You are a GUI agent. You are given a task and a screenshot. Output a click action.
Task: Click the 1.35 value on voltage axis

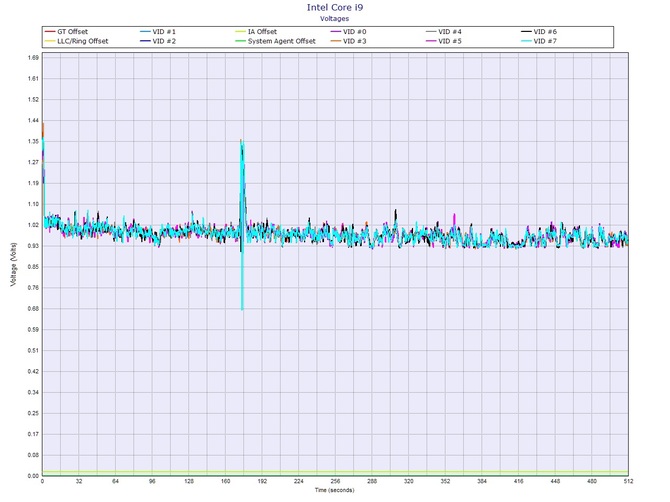[x=34, y=141]
